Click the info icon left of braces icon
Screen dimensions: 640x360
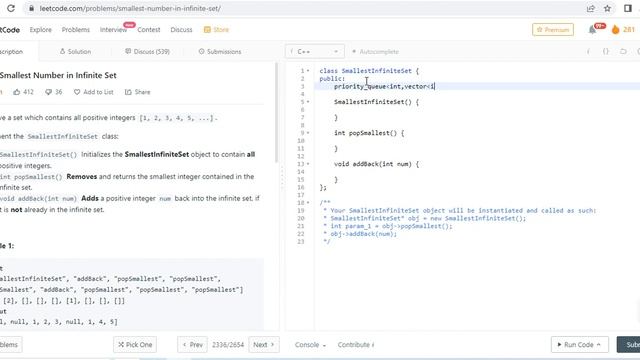click(588, 51)
